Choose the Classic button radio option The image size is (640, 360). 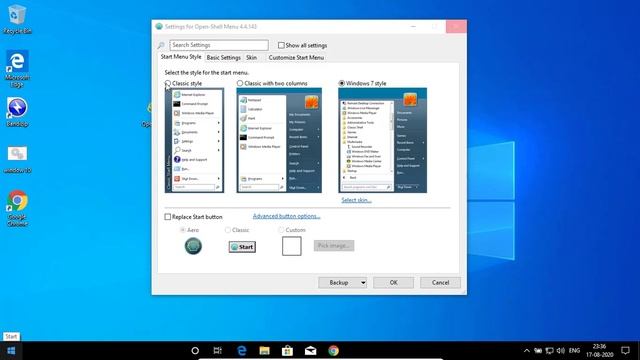[228, 230]
